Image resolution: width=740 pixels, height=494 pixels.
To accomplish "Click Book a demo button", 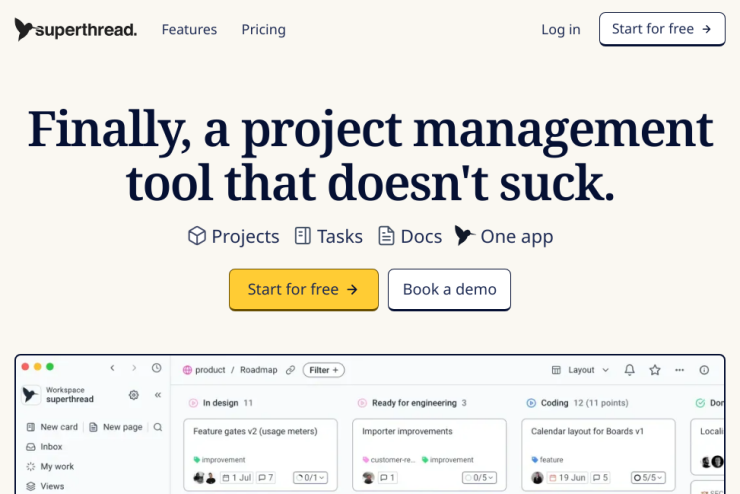I will click(x=449, y=289).
